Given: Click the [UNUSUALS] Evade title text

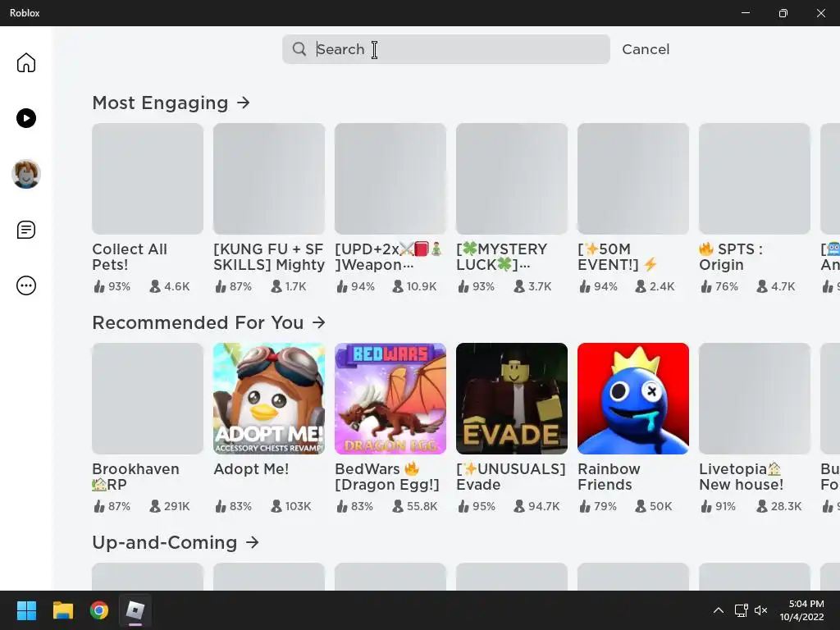Looking at the screenshot, I should [x=510, y=477].
